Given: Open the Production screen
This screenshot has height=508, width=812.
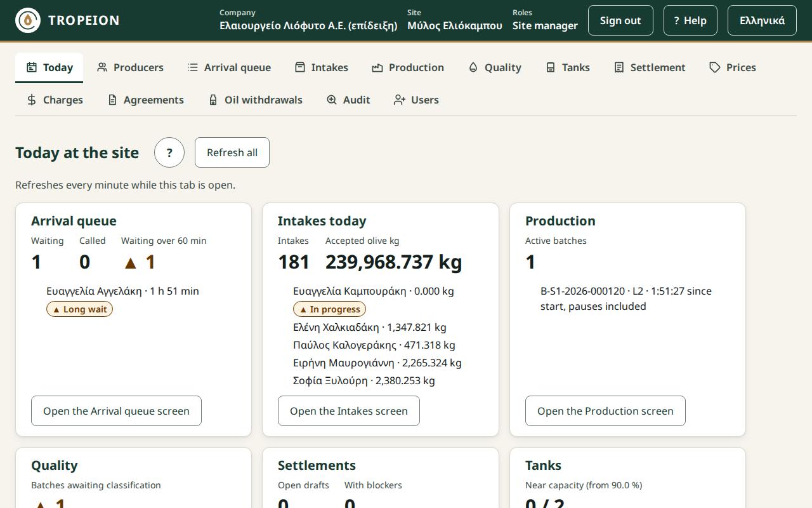Looking at the screenshot, I should point(605,411).
